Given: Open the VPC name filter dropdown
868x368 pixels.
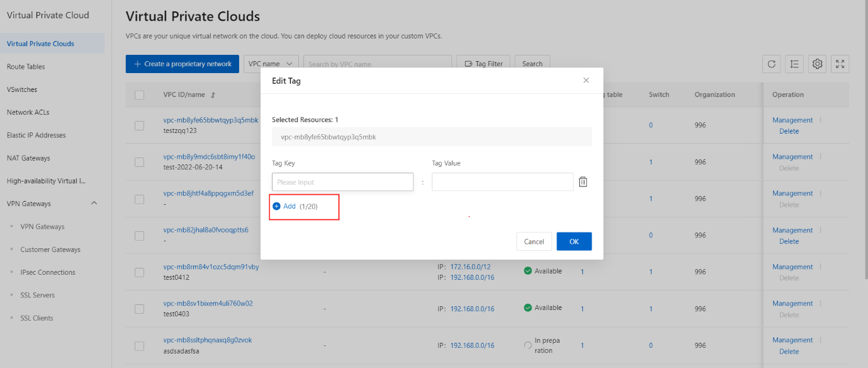Looking at the screenshot, I should tap(271, 64).
